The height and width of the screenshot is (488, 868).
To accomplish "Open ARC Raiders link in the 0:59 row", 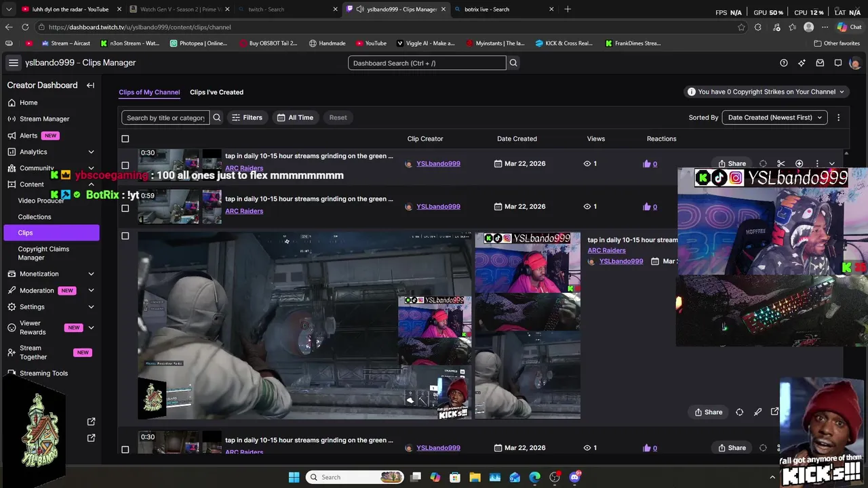I will (244, 211).
